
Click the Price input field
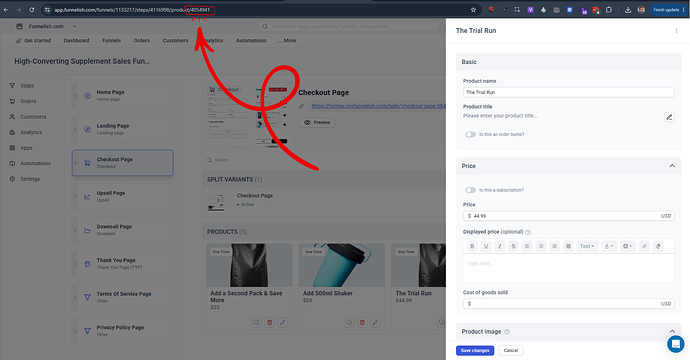pyautogui.click(x=569, y=216)
